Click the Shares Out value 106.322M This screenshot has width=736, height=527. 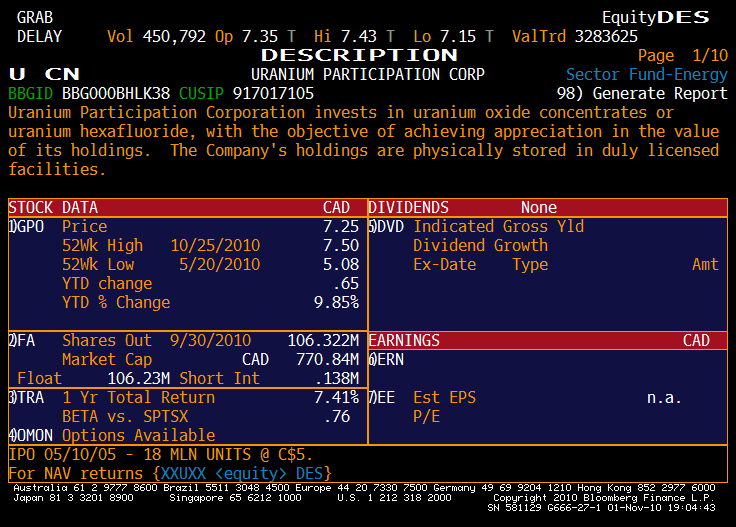tap(323, 340)
